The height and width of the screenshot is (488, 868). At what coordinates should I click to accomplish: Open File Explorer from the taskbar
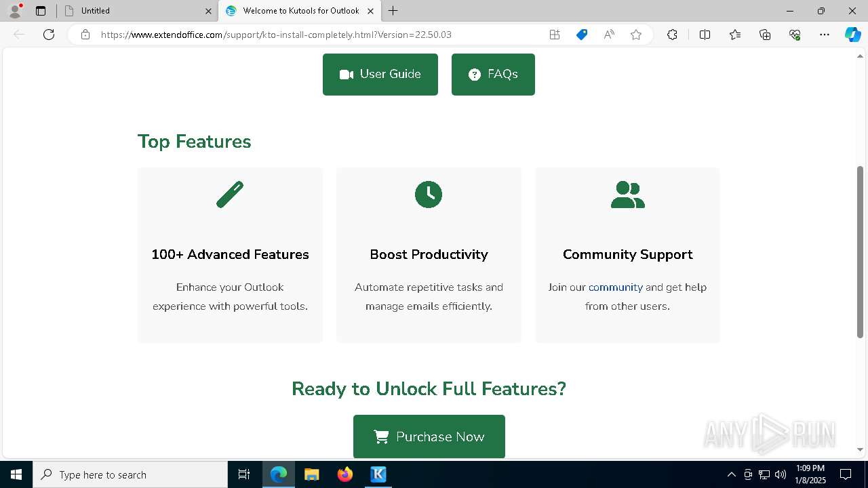click(312, 474)
